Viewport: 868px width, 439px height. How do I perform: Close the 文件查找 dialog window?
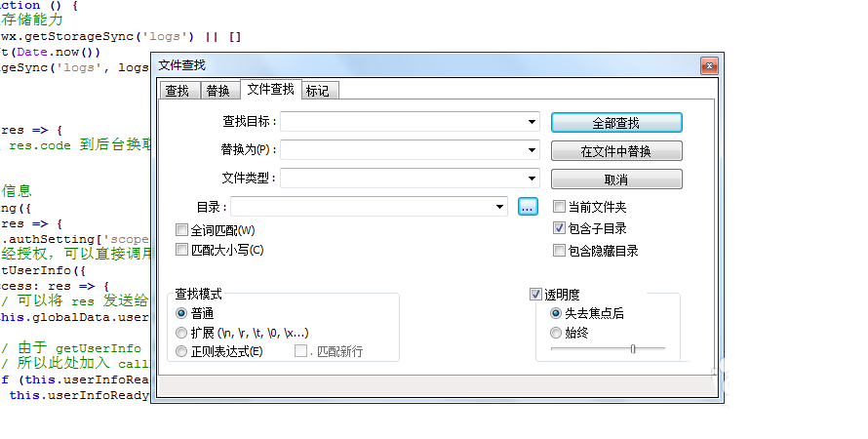[x=709, y=65]
